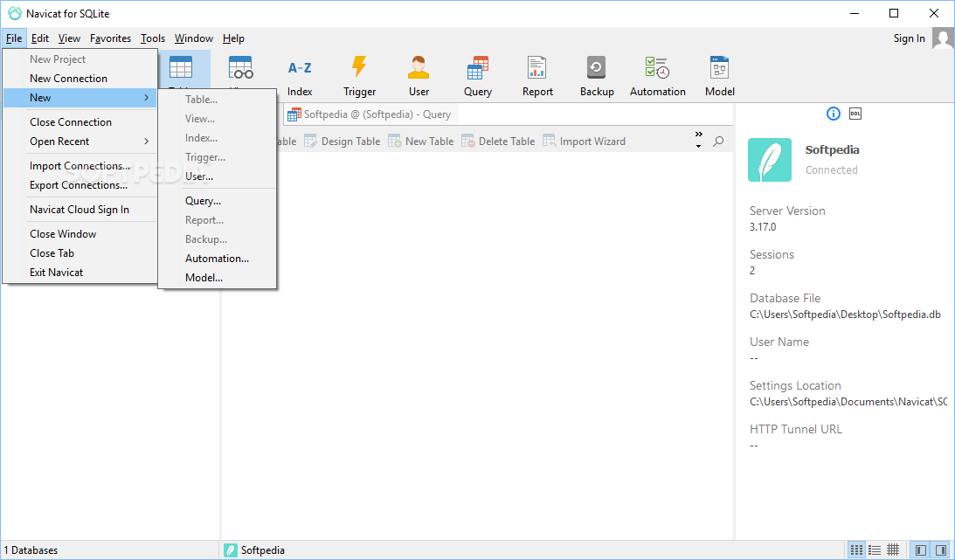Switch to detail grid view in status bar
The width and height of the screenshot is (955, 560).
(893, 550)
